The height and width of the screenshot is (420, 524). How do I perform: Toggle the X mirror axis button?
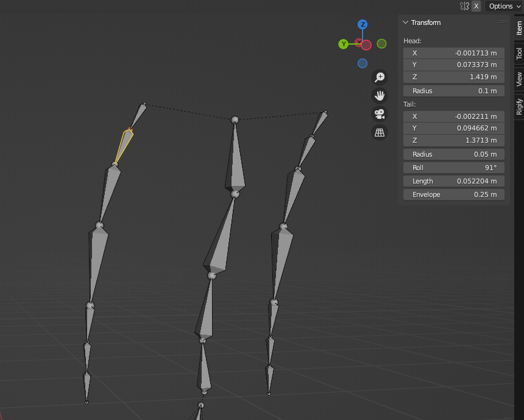(x=476, y=6)
